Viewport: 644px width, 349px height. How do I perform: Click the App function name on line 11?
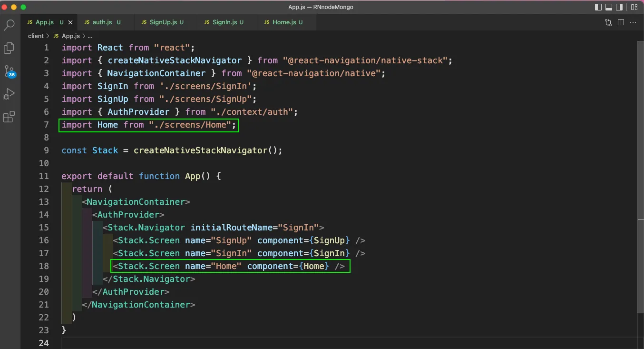click(192, 176)
